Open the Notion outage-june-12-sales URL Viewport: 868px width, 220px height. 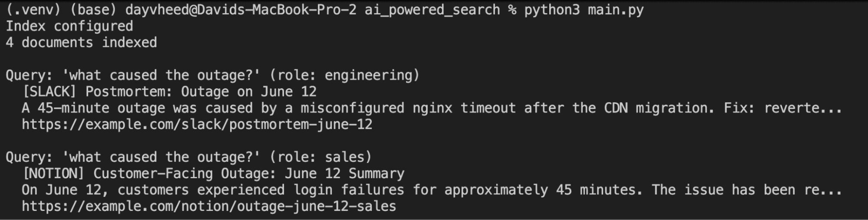(x=209, y=206)
